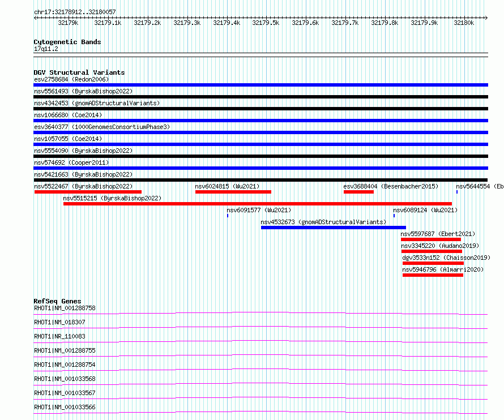Open nsv574692 (Cooper2011) variant
The width and height of the screenshot is (504, 420).
[x=71, y=162]
